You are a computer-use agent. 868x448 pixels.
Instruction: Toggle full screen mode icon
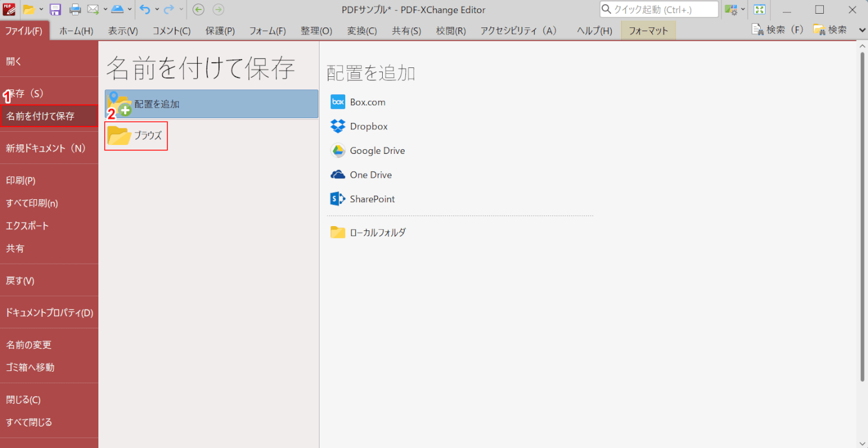click(x=759, y=10)
